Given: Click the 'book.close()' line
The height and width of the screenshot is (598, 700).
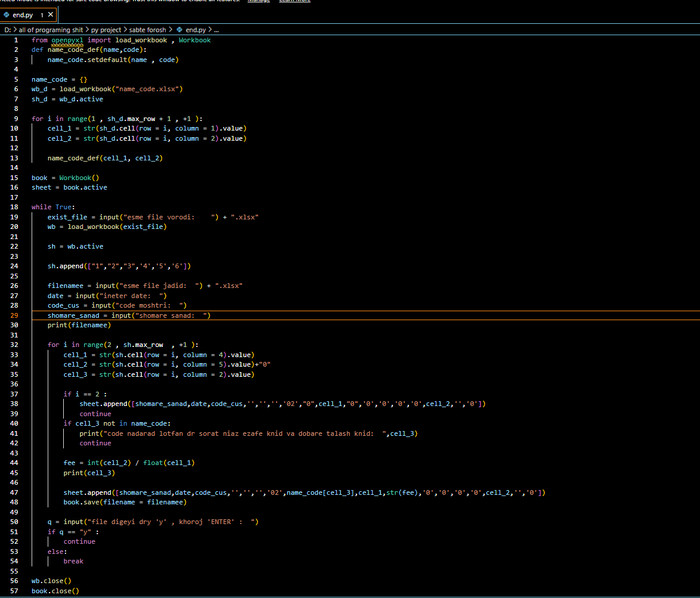Looking at the screenshot, I should click(x=55, y=591).
